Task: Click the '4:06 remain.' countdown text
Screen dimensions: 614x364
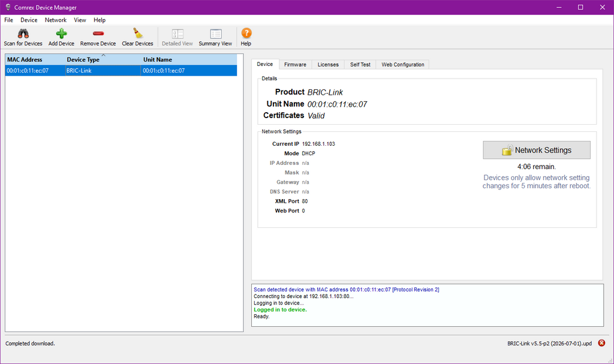Action: pyautogui.click(x=537, y=167)
